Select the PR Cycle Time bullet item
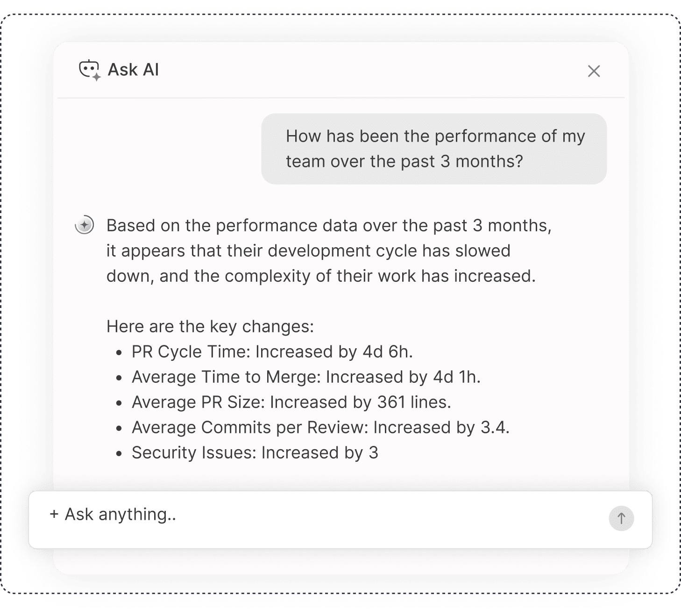This screenshot has width=681, height=616. tap(272, 351)
